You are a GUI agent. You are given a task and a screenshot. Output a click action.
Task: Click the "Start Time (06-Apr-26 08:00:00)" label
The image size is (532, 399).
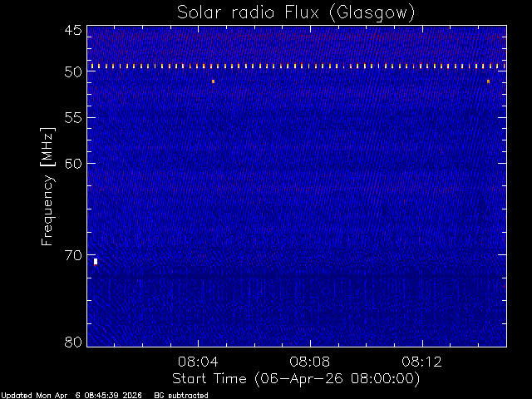point(296,379)
